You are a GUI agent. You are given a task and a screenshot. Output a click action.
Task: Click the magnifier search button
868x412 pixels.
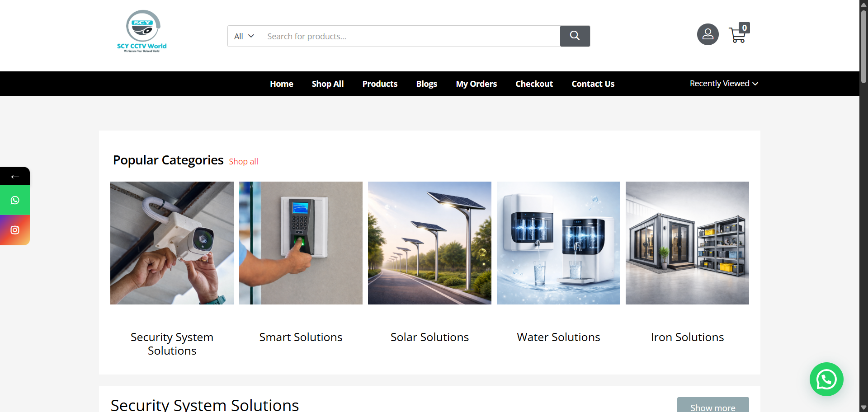[x=575, y=36]
